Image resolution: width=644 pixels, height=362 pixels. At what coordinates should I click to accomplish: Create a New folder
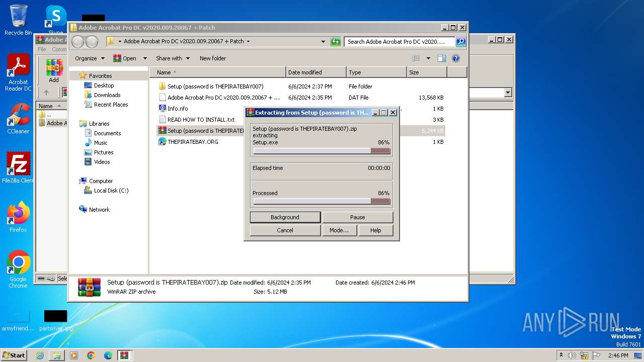pyautogui.click(x=213, y=58)
